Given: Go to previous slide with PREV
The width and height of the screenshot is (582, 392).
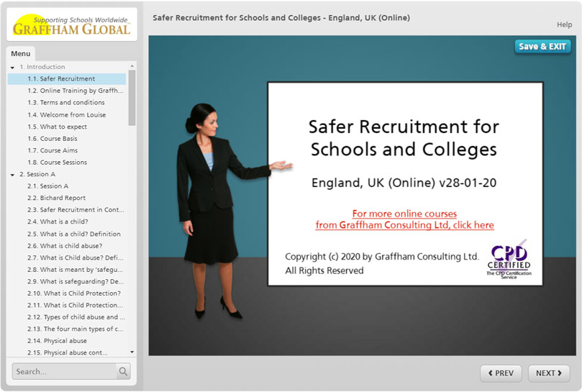Looking at the screenshot, I should (x=501, y=373).
